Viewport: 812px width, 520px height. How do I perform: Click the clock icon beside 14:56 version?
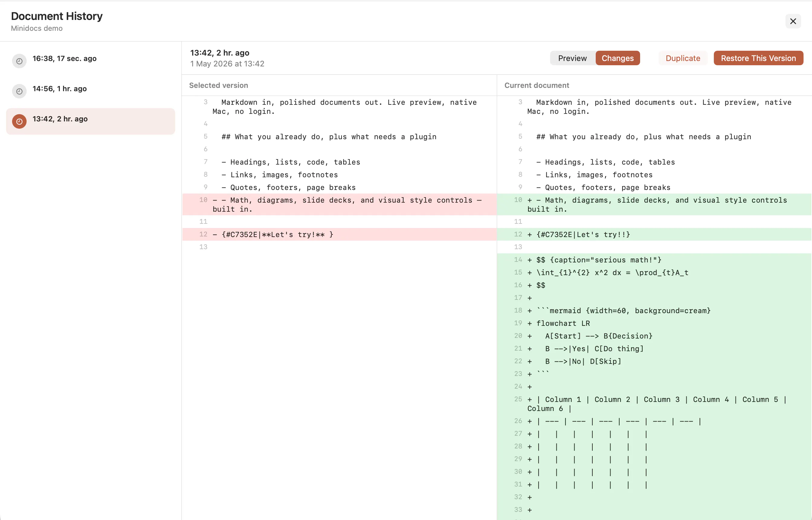coord(19,91)
